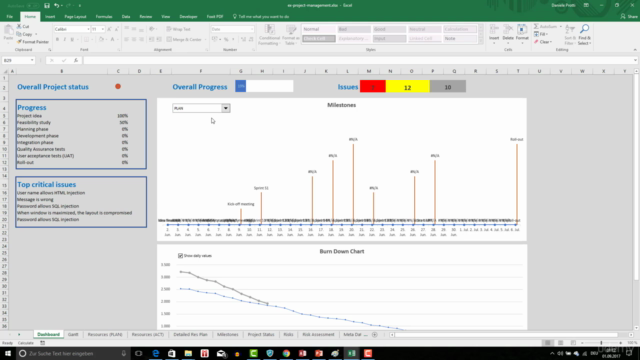The width and height of the screenshot is (640, 360).
Task: Click Increase Font Size icon
Action: [109, 29]
